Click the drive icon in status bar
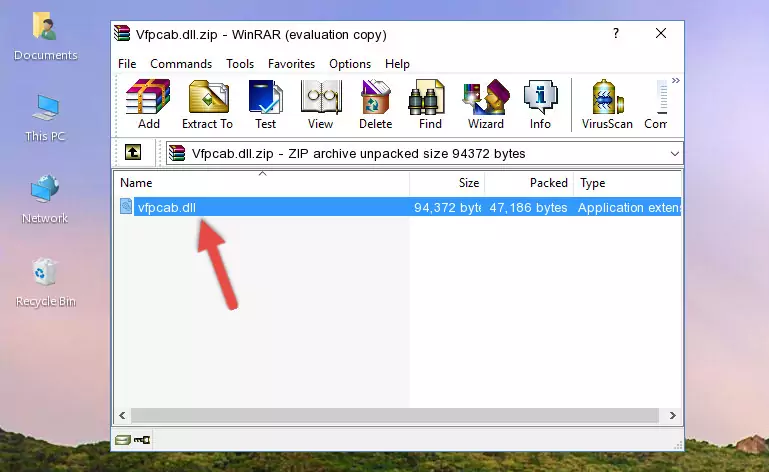Screen dimensions: 769x472 (x=123, y=440)
